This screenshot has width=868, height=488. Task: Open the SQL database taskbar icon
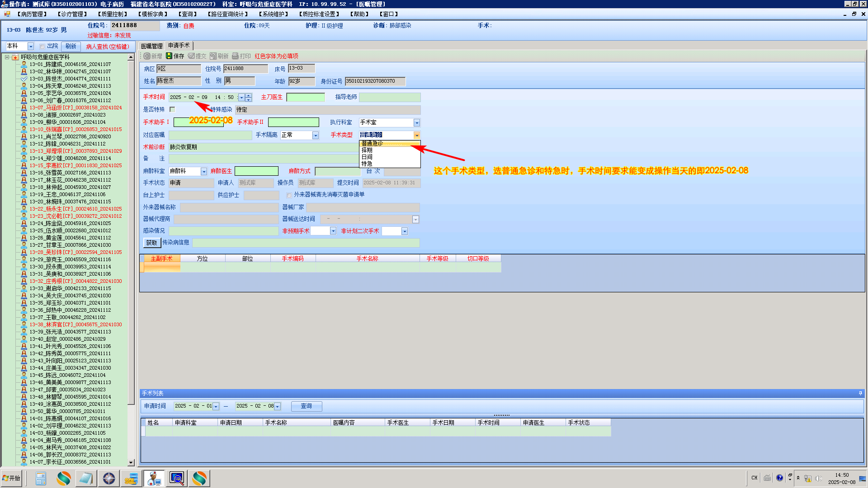coord(131,478)
